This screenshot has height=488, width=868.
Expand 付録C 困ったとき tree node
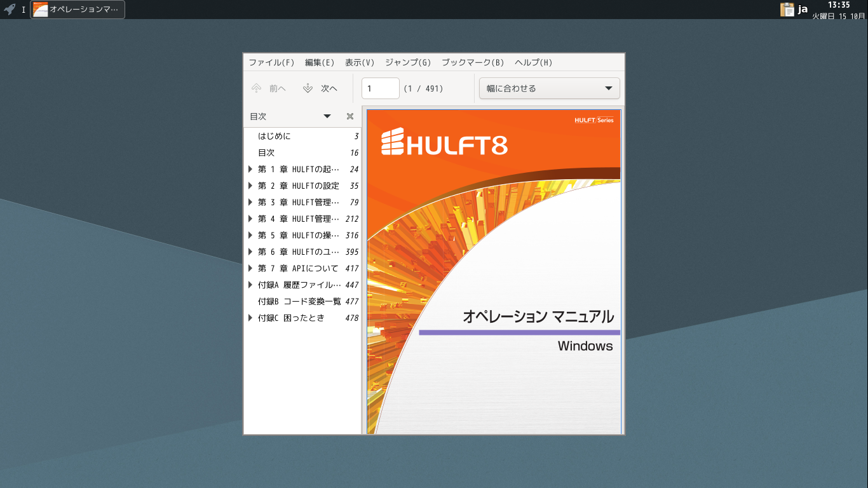pos(250,318)
